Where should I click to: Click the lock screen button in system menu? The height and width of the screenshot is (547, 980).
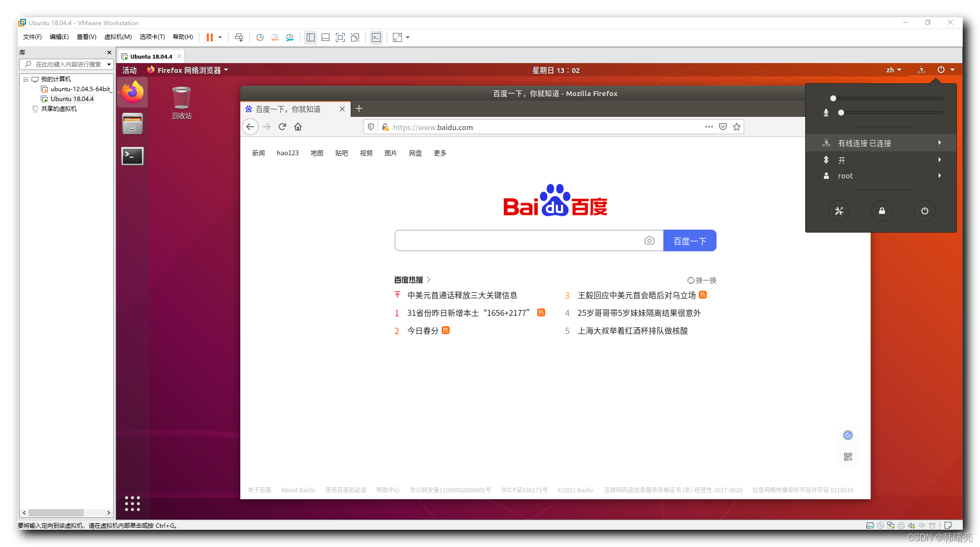tap(882, 211)
